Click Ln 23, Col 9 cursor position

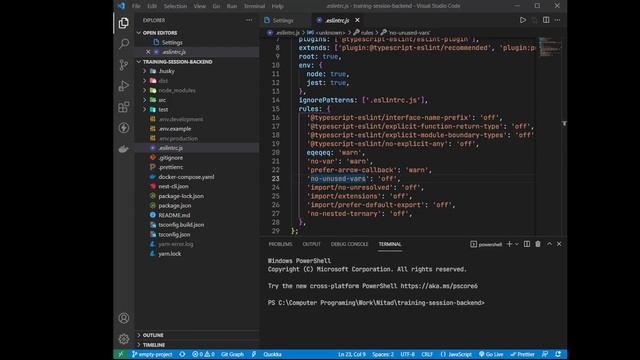(x=352, y=354)
